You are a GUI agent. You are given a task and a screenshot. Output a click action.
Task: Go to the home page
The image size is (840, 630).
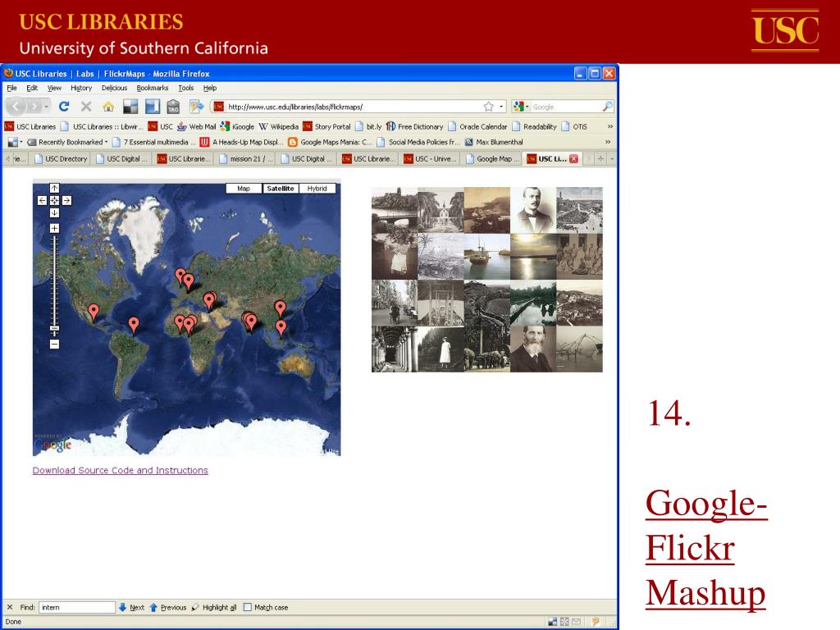pyautogui.click(x=108, y=107)
